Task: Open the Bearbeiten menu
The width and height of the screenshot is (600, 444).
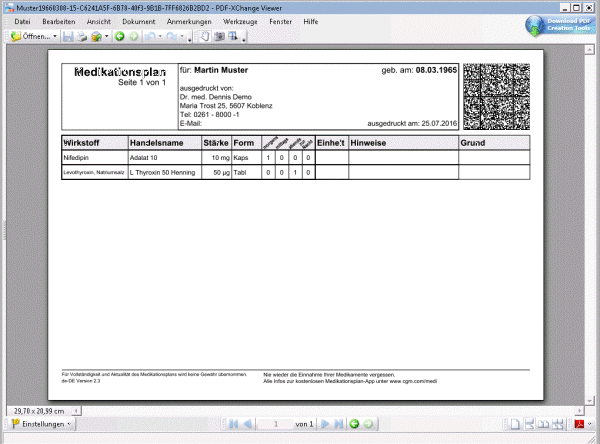Action: tap(59, 22)
